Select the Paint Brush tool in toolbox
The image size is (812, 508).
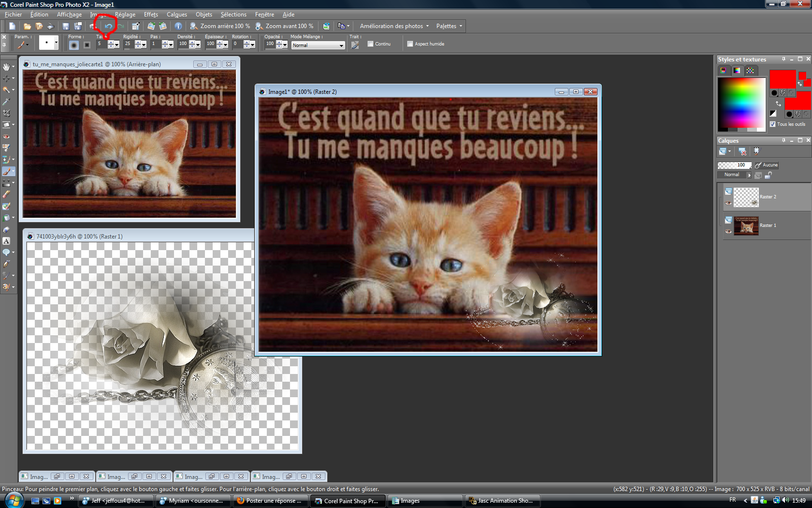coord(6,171)
